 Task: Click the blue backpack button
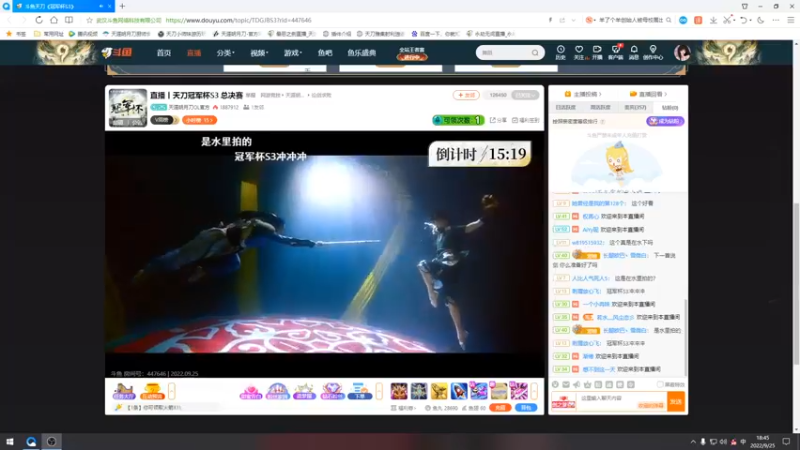click(x=526, y=408)
